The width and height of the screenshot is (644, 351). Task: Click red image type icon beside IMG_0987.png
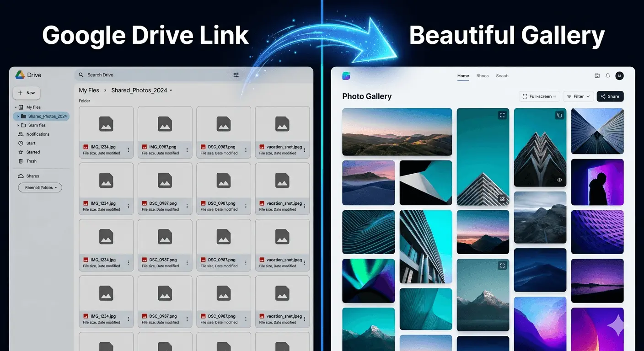(x=145, y=147)
